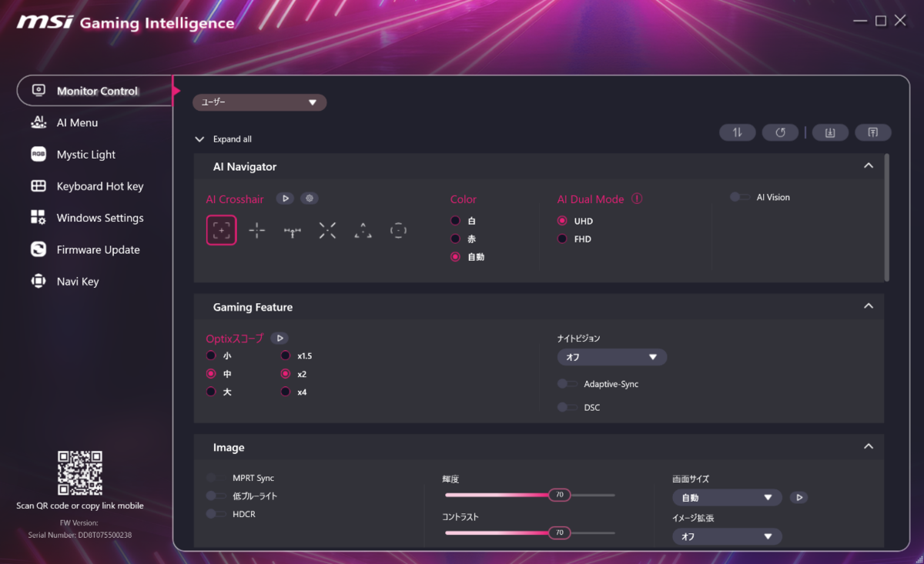Viewport: 924px width, 564px height.
Task: Click the up-down arrows sort toolbar button
Action: (x=738, y=132)
